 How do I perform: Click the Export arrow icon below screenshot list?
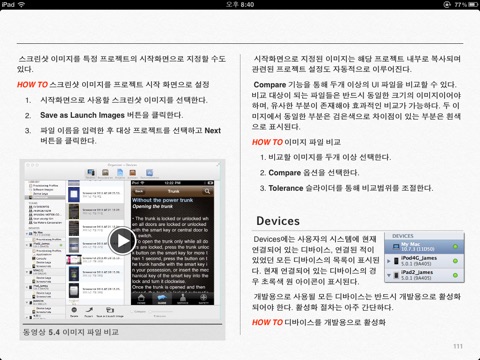point(89,311)
